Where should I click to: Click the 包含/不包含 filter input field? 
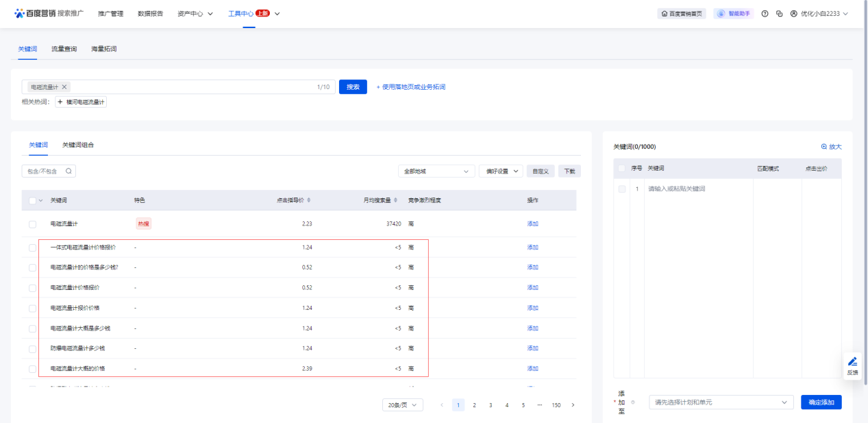click(49, 171)
